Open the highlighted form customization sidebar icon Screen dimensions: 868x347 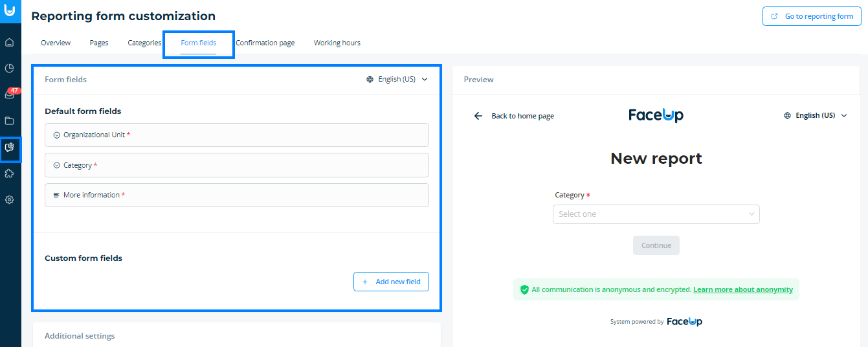[x=10, y=148]
